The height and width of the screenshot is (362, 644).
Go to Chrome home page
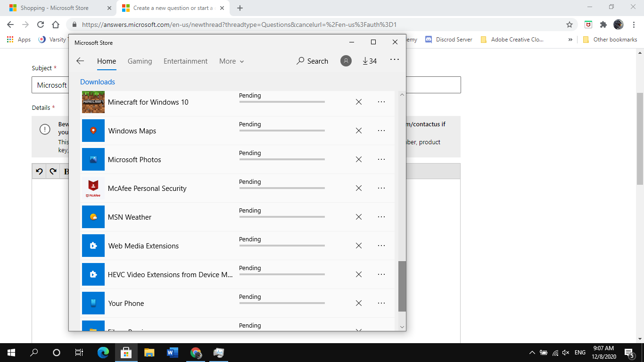56,25
